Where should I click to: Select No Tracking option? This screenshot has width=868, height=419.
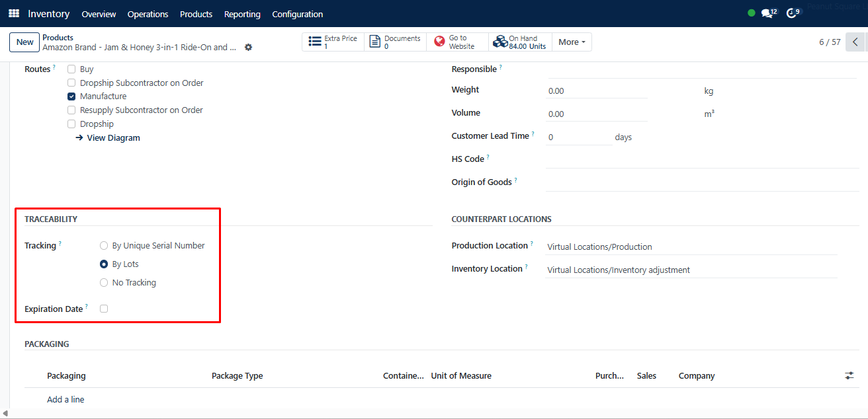[x=104, y=282]
